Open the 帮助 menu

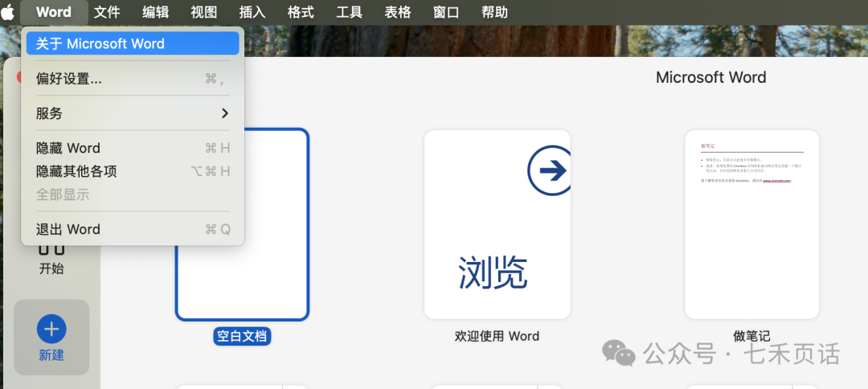(x=494, y=11)
